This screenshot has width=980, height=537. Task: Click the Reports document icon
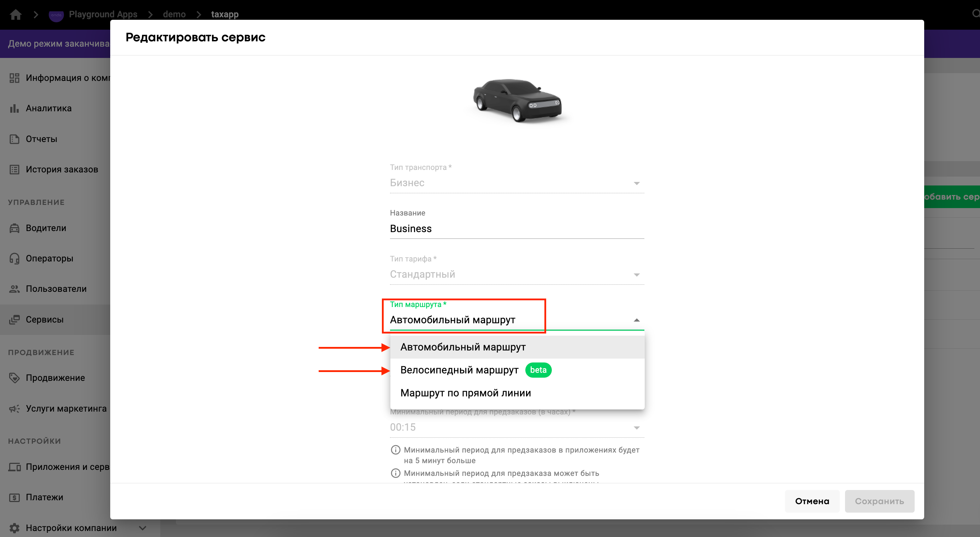point(14,139)
